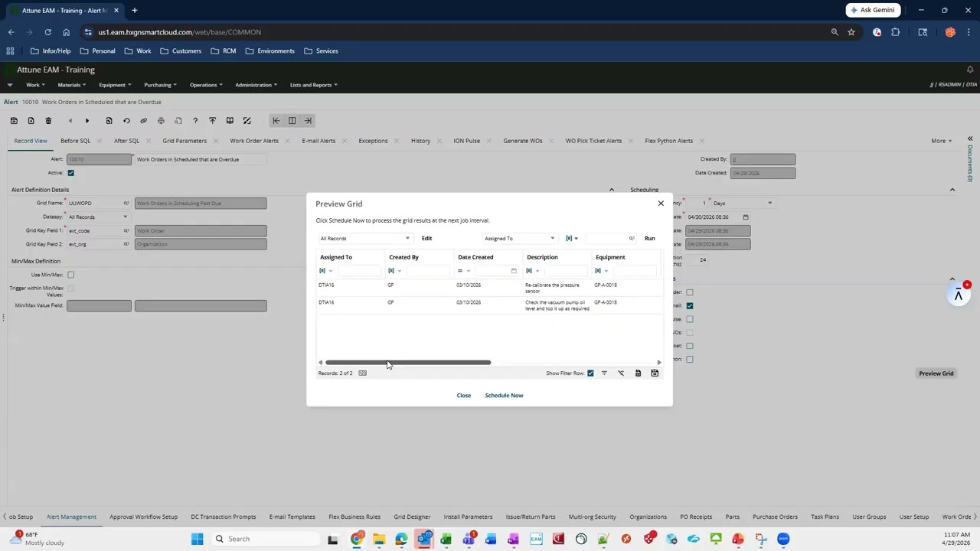
Task: Switch to the E-mail Alerts tab
Action: pos(318,141)
